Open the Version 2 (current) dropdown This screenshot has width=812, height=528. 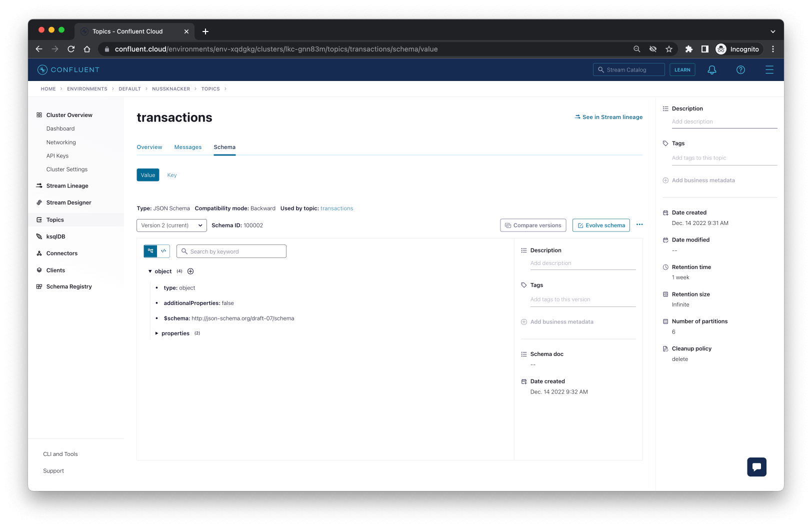pos(171,225)
